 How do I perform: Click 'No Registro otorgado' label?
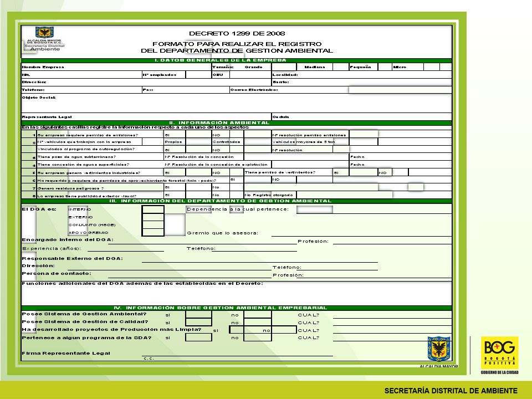coord(269,195)
